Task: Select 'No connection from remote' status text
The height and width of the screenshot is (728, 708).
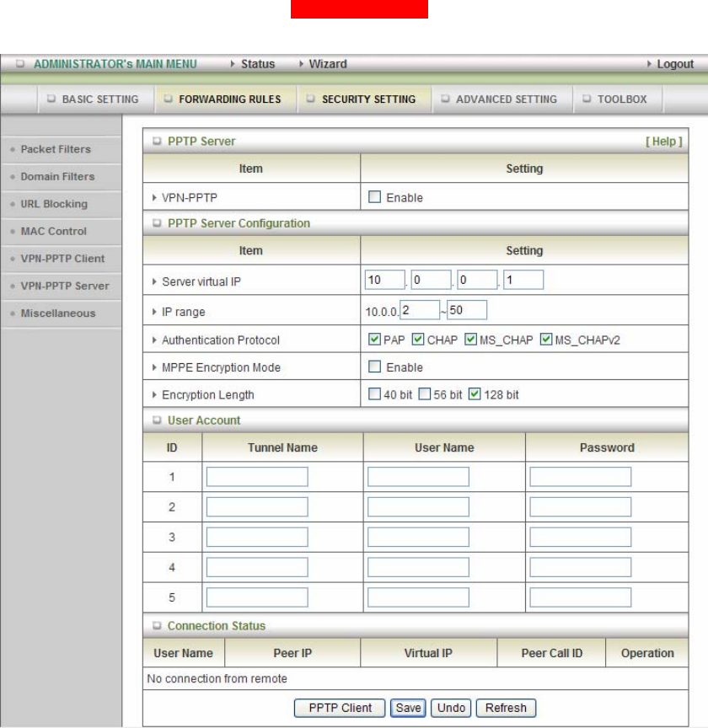Action: [x=217, y=678]
